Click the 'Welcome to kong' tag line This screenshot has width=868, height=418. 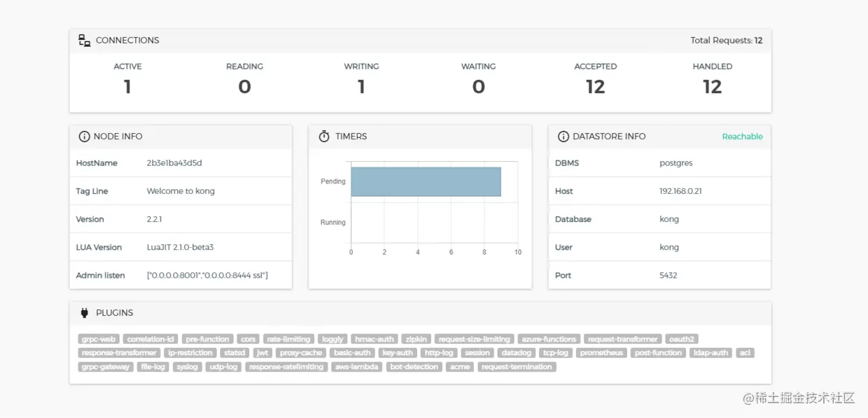(181, 191)
